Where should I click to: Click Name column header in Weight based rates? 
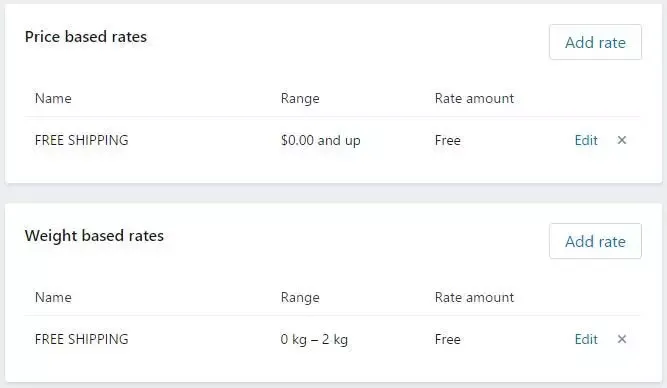click(x=53, y=297)
